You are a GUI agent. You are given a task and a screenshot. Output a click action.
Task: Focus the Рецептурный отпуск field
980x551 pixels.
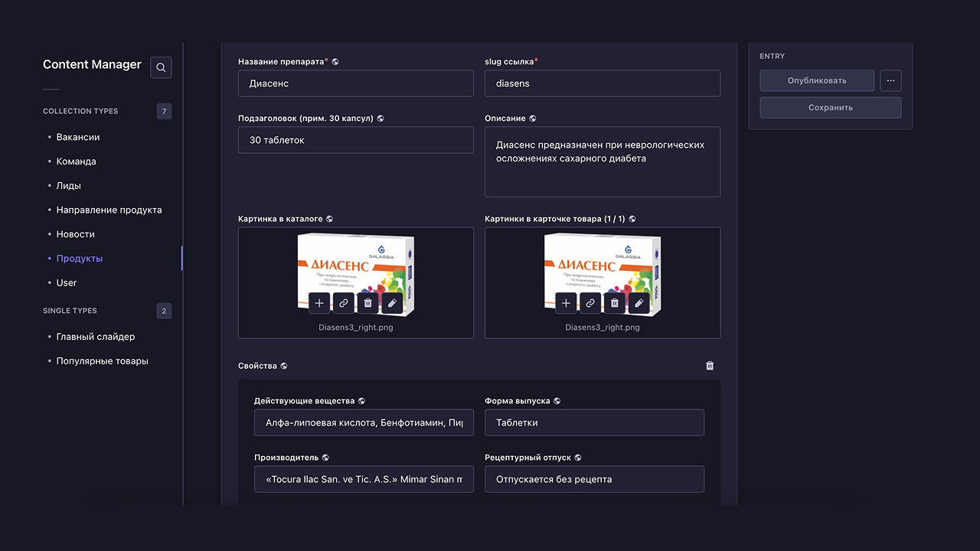pyautogui.click(x=594, y=479)
